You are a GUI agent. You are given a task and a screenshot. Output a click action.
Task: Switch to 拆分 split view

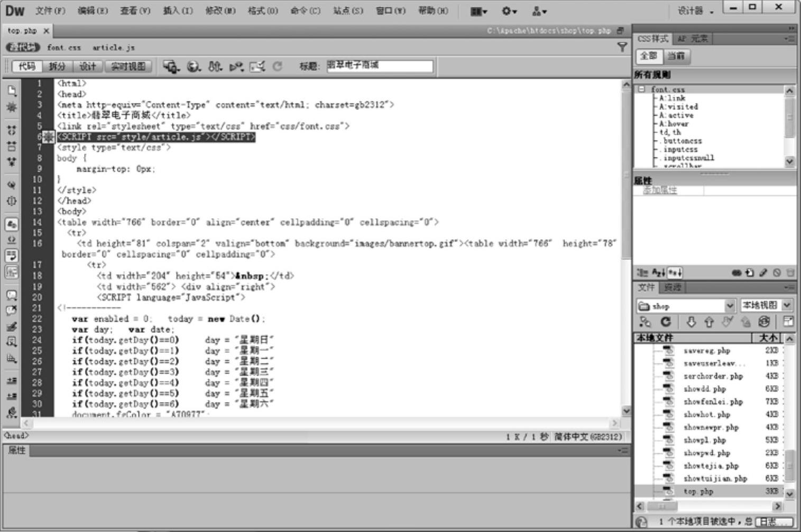[58, 67]
